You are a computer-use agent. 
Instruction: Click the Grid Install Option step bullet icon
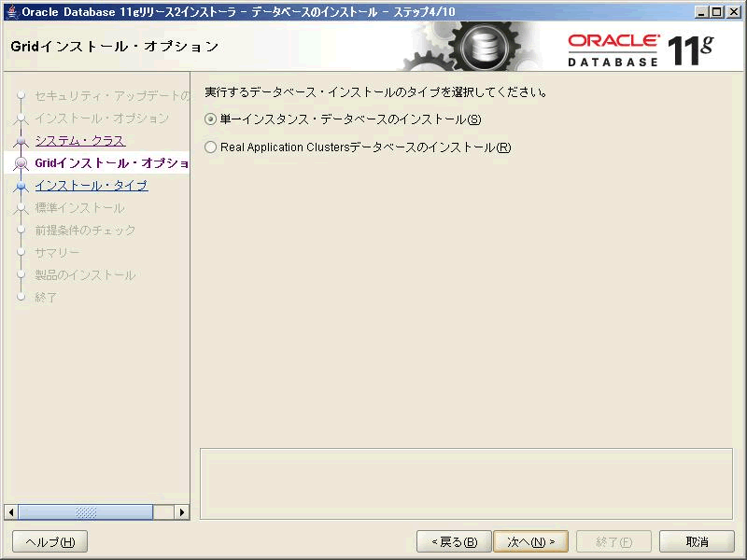click(x=21, y=163)
